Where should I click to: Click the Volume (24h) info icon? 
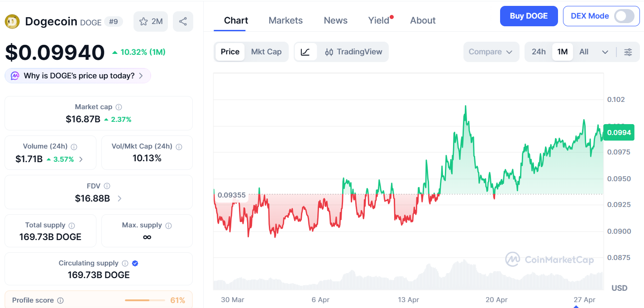point(74,147)
